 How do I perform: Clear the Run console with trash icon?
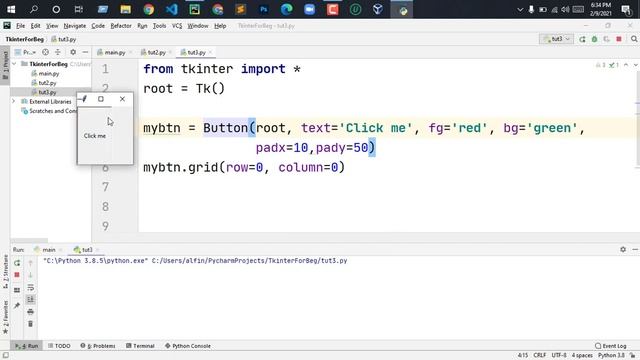coord(31,324)
